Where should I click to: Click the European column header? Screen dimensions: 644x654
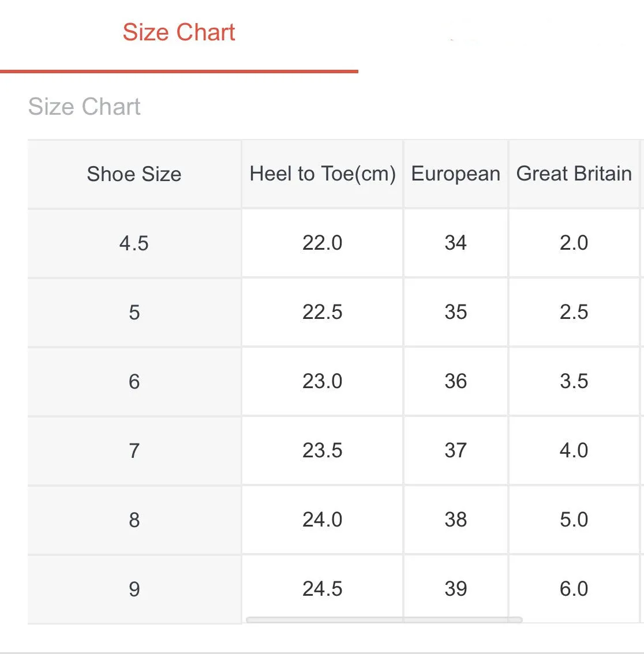[x=455, y=174]
